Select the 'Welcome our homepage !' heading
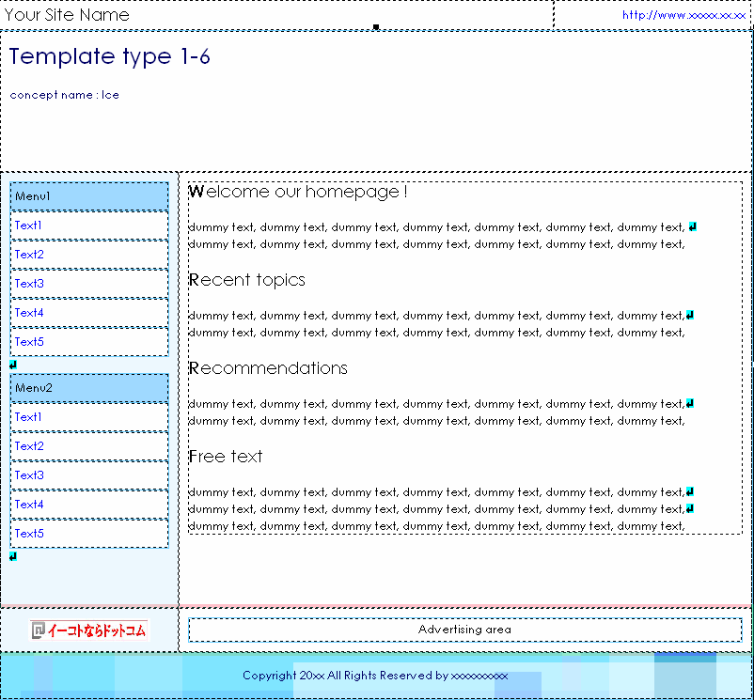The width and height of the screenshot is (754, 700). coord(298,192)
